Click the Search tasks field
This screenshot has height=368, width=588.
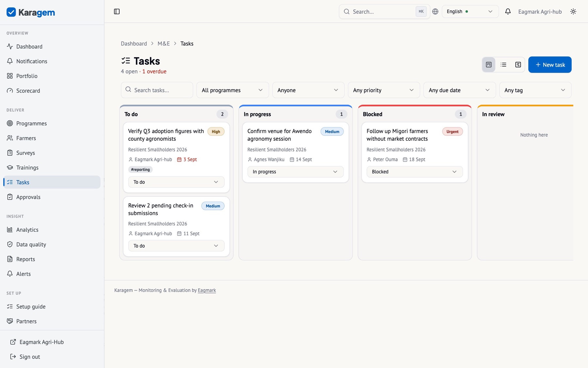click(157, 90)
